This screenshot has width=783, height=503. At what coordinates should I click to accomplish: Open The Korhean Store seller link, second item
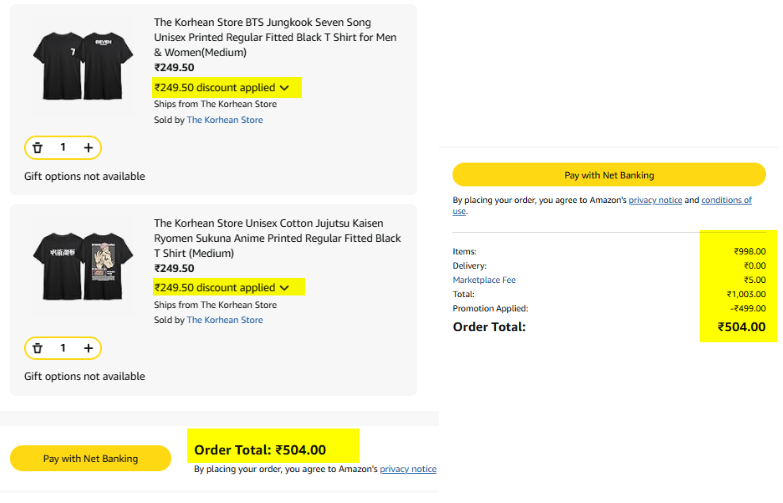[225, 320]
